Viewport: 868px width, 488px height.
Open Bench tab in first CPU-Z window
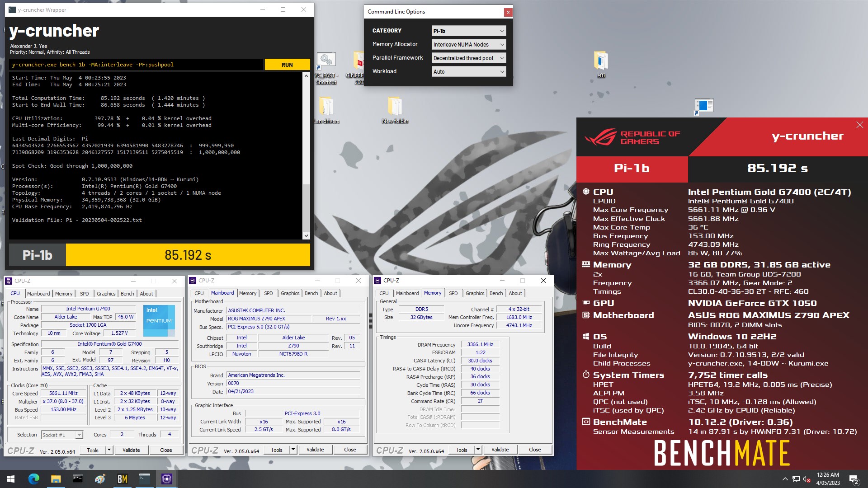[x=127, y=294]
